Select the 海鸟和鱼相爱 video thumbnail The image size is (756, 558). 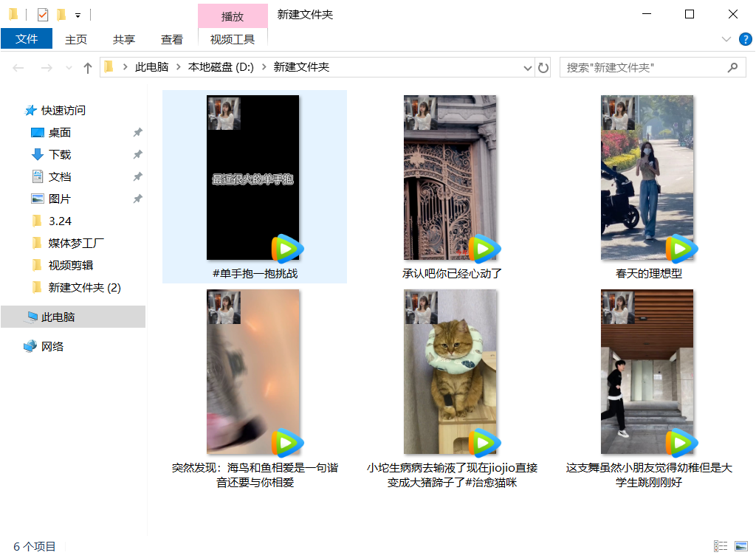[252, 371]
